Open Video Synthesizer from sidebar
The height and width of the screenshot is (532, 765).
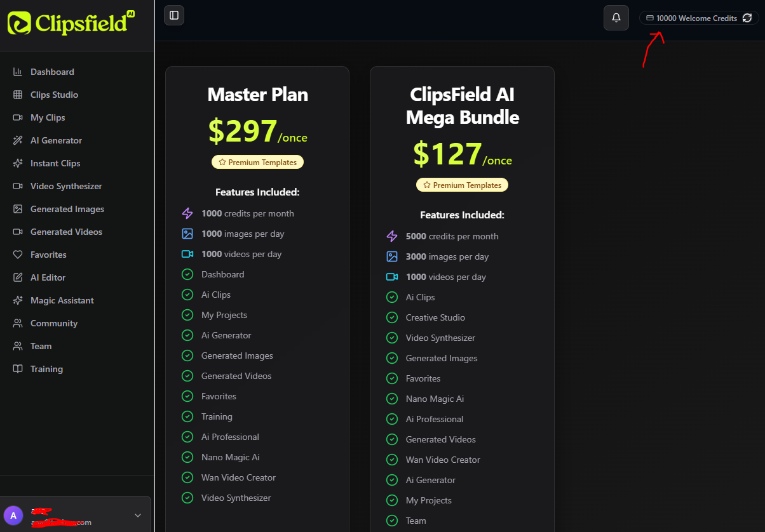pos(66,186)
